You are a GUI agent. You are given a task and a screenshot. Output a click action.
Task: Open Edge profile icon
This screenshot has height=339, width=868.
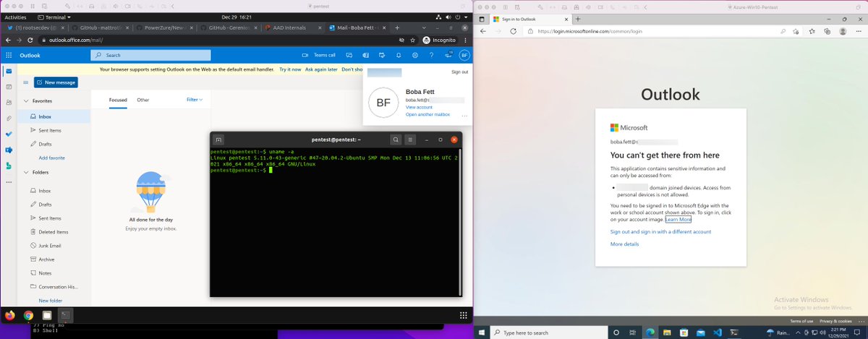click(x=844, y=31)
